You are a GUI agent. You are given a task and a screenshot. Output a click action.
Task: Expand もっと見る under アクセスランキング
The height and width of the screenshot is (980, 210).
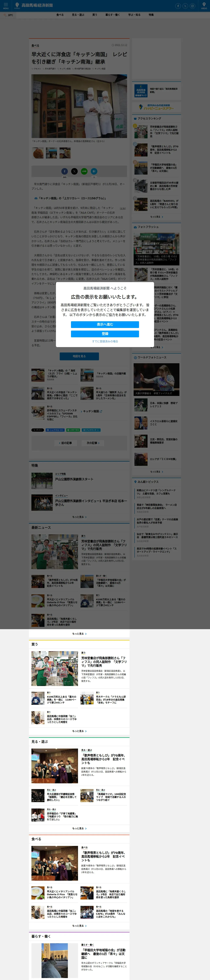157,217
